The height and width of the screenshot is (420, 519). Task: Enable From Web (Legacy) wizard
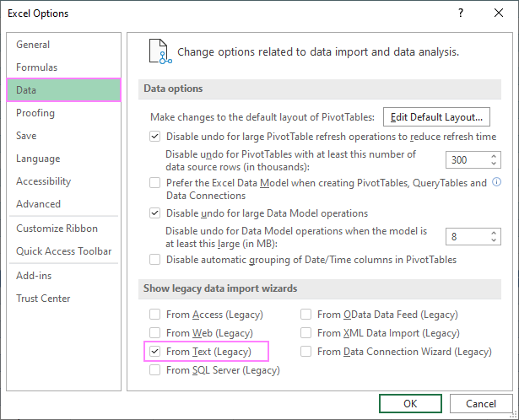click(x=155, y=332)
